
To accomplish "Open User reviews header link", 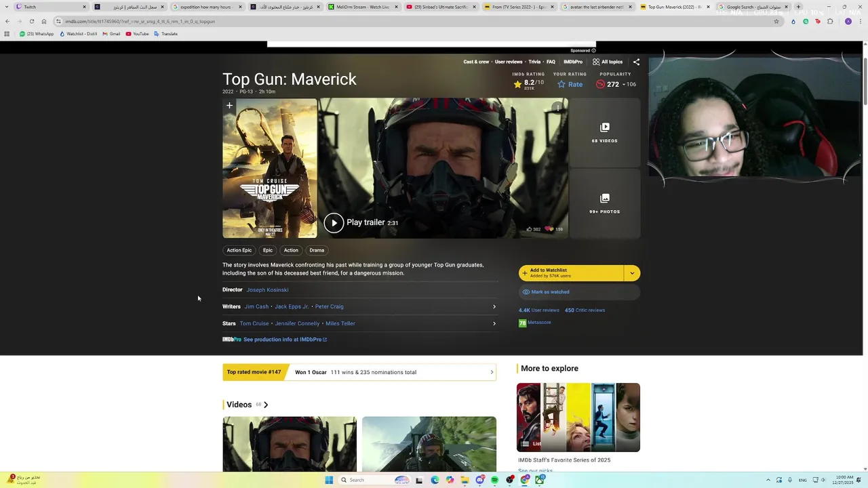I will [509, 62].
